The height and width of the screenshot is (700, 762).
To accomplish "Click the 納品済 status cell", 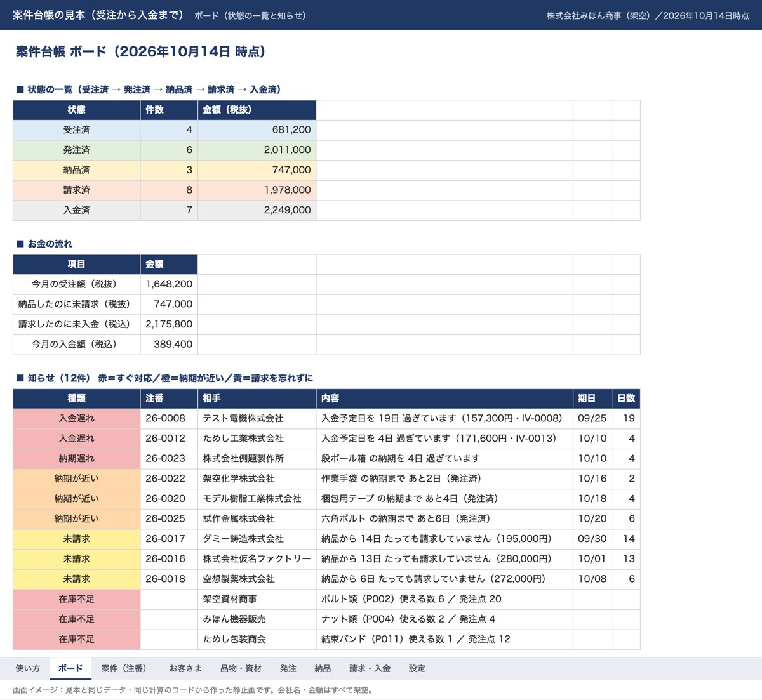I will [77, 170].
